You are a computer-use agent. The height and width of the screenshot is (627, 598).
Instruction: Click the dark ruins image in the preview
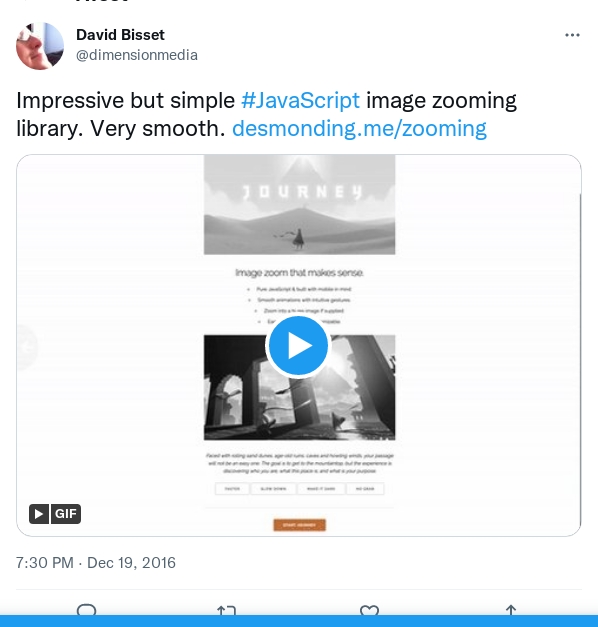pos(299,387)
